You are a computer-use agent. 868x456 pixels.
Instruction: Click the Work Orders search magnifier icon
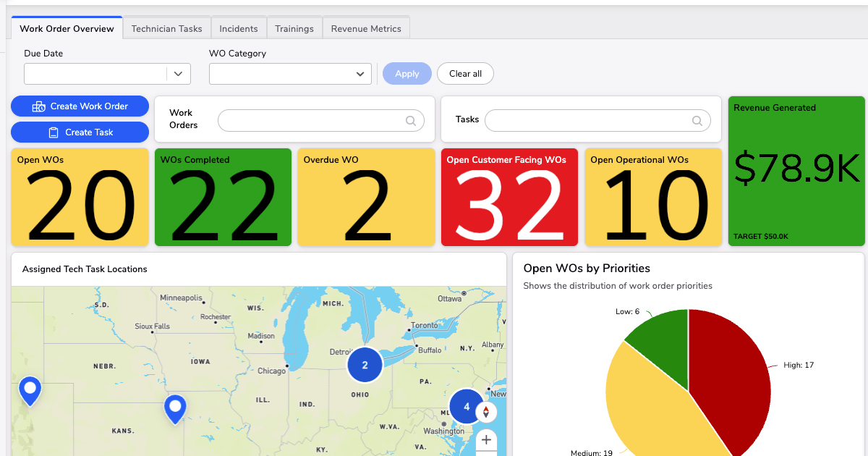click(x=411, y=121)
